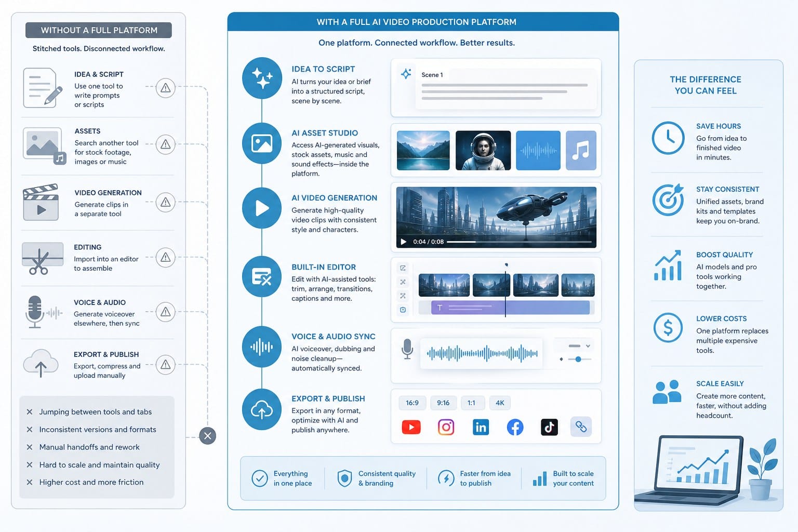Click the Idea to Script sparkle icon
Viewport: 798px width, 532px height.
[x=262, y=78]
